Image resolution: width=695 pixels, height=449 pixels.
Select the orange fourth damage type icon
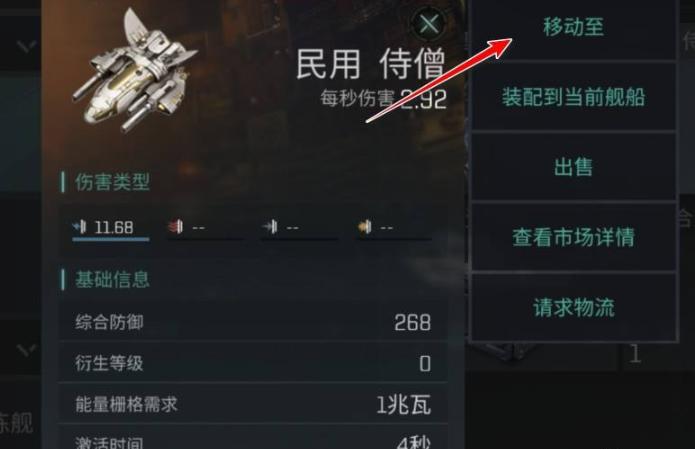click(365, 227)
